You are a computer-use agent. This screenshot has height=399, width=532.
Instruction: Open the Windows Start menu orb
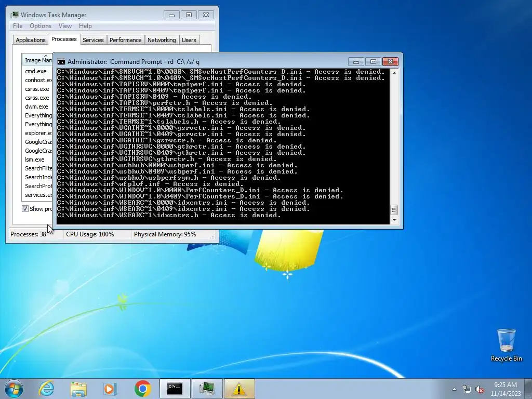[14, 389]
